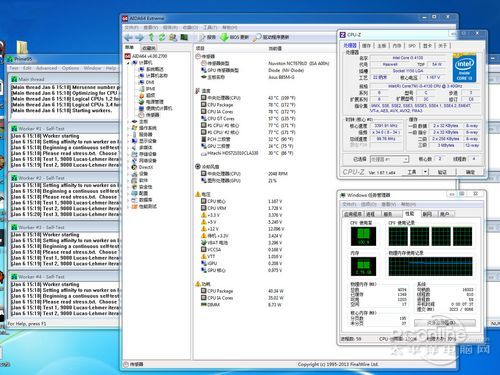Switch to Task Manager 应用程序 tab
The height and width of the screenshot is (375, 500).
pos(353,214)
